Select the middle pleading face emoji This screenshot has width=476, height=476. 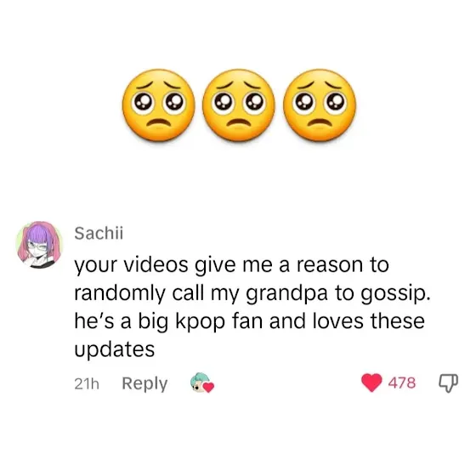point(238,105)
